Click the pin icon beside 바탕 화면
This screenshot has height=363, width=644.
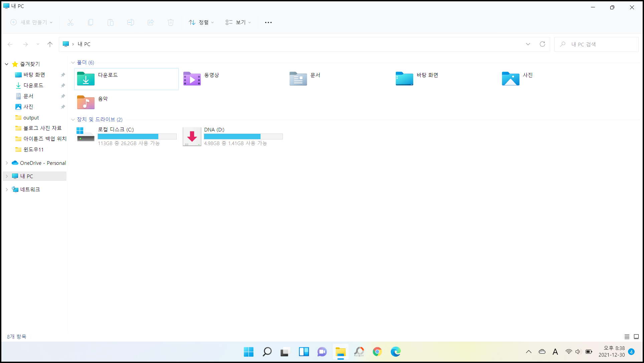coord(63,75)
